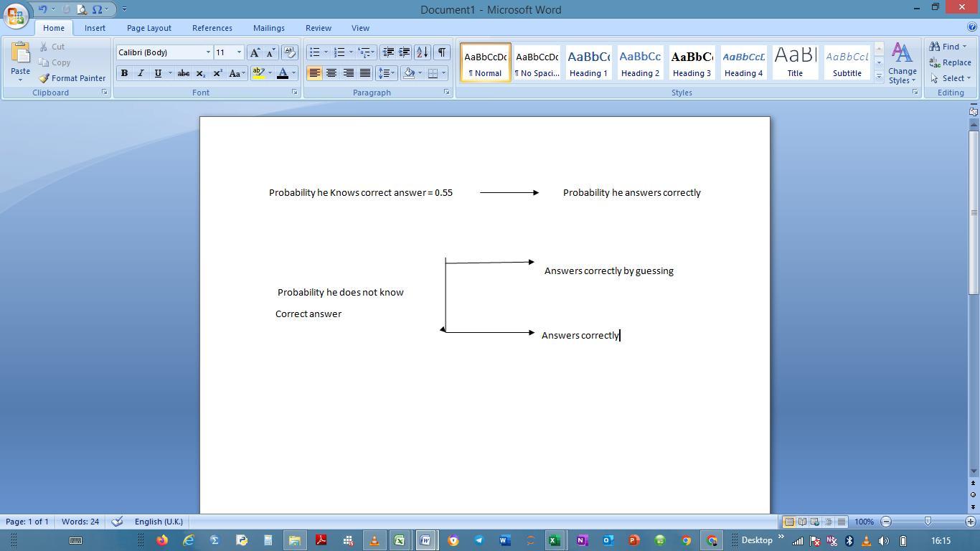The width and height of the screenshot is (980, 551).
Task: Switch to the Review tab
Action: point(319,28)
